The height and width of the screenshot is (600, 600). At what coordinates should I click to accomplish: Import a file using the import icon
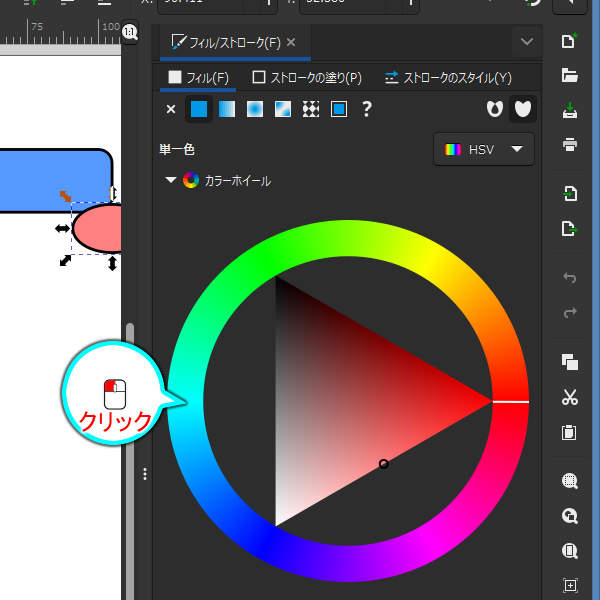(x=570, y=194)
